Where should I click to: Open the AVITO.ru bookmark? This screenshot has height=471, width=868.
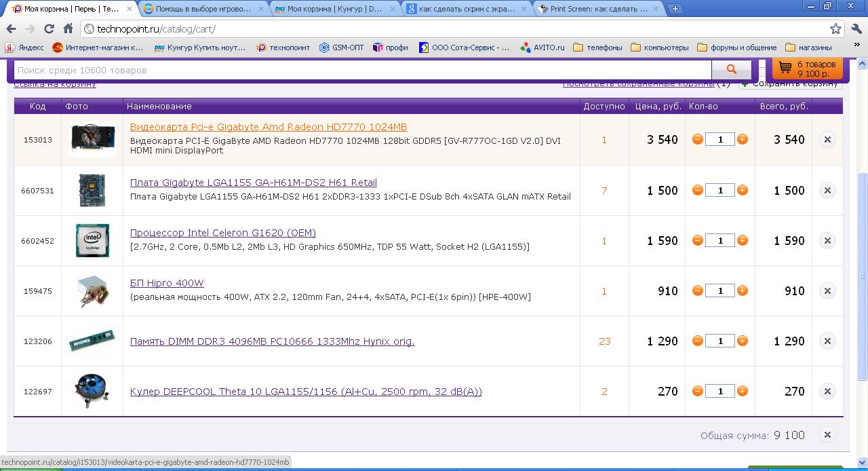click(542, 48)
